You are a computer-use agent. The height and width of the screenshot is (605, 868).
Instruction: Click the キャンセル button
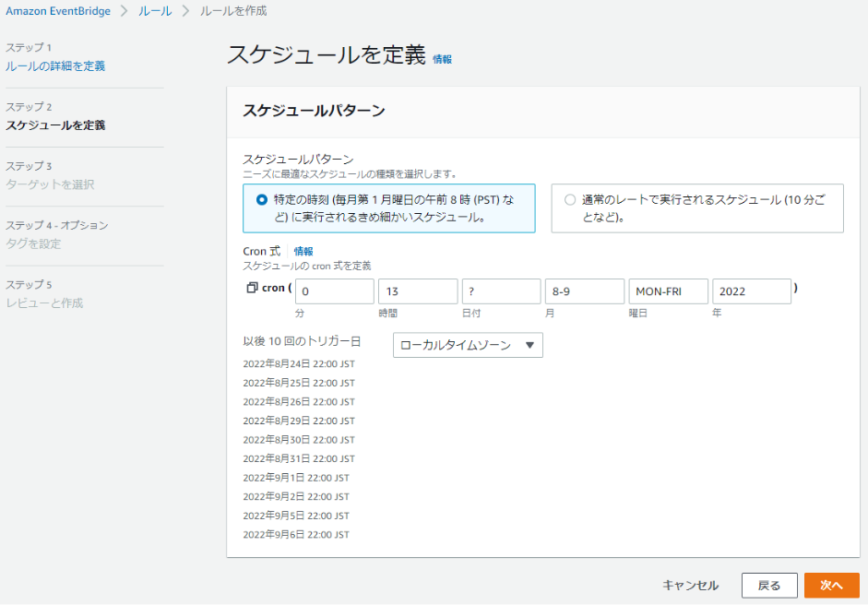point(690,586)
